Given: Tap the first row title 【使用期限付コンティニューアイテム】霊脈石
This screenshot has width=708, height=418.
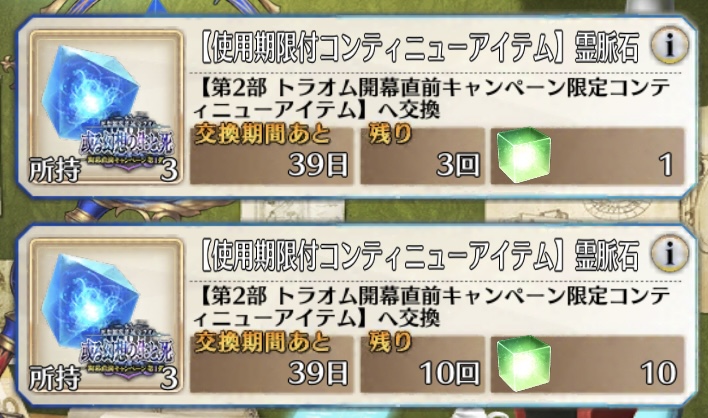Looking at the screenshot, I should click(420, 47).
